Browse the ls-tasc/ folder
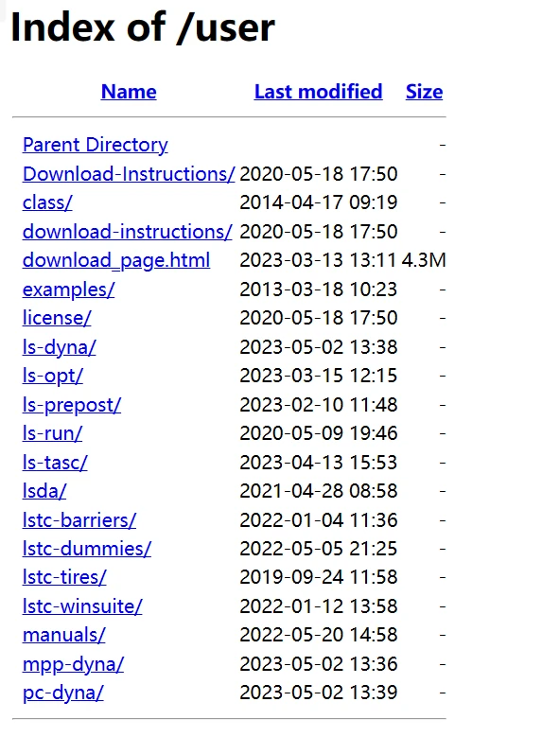The image size is (560, 737). coord(55,463)
